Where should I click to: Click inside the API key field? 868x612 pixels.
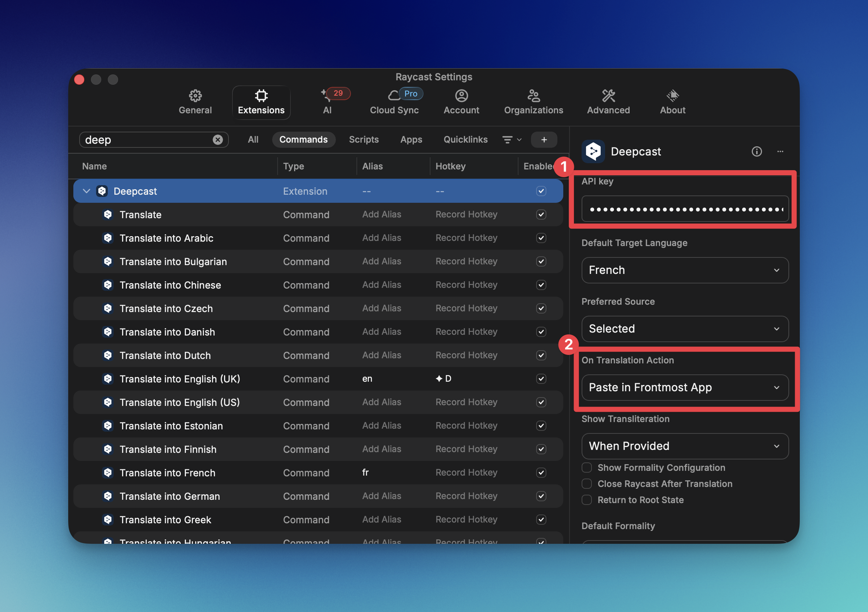685,209
